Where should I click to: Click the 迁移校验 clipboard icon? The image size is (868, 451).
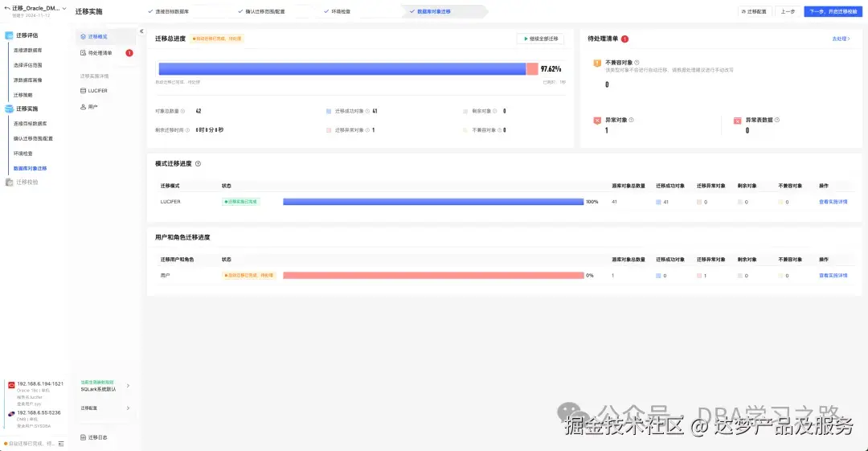pyautogui.click(x=9, y=182)
